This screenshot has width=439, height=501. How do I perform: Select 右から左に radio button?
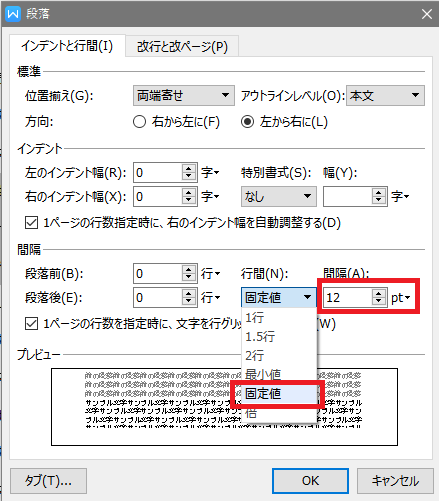[139, 122]
